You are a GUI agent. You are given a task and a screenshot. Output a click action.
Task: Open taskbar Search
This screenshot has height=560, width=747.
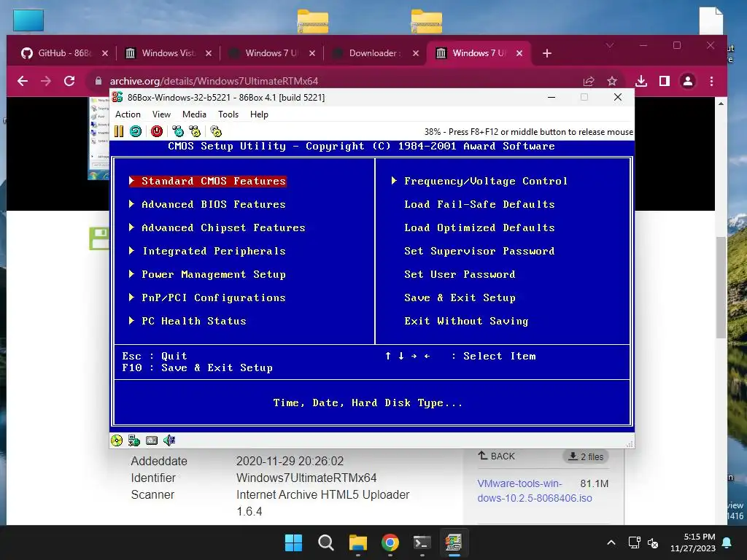pos(326,542)
